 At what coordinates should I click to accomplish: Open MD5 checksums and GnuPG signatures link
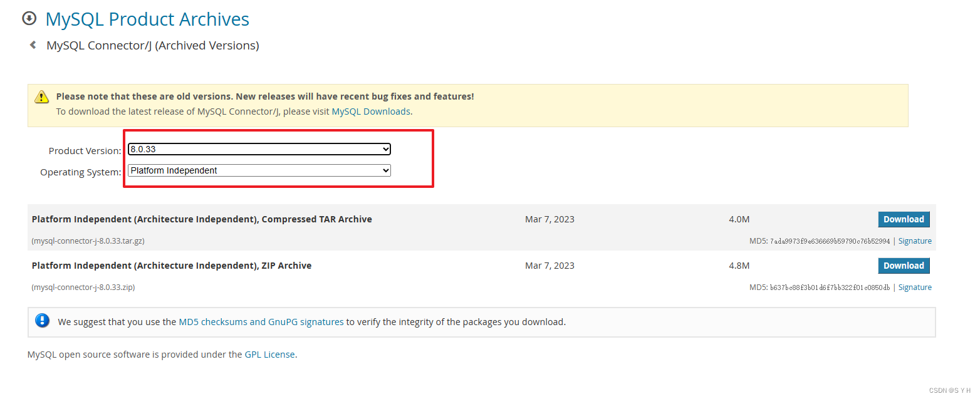261,322
